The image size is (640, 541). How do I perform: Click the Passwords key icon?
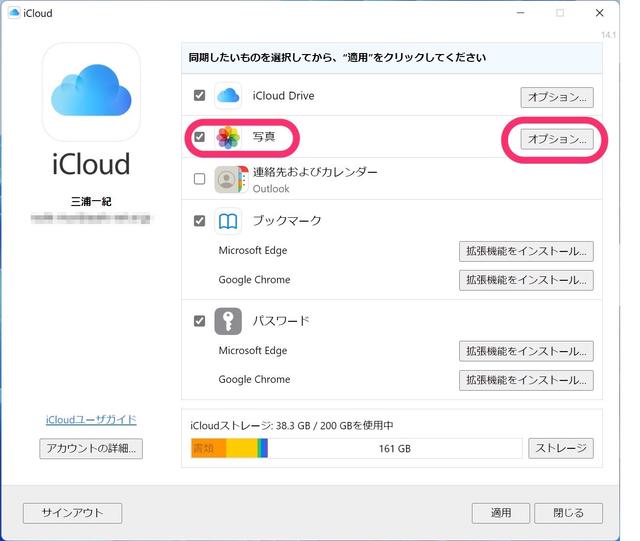228,321
